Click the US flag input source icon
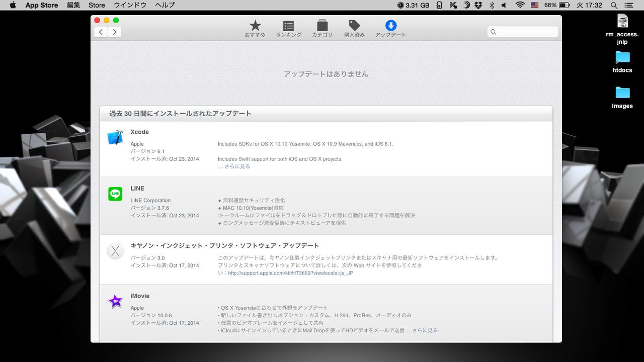 point(534,5)
